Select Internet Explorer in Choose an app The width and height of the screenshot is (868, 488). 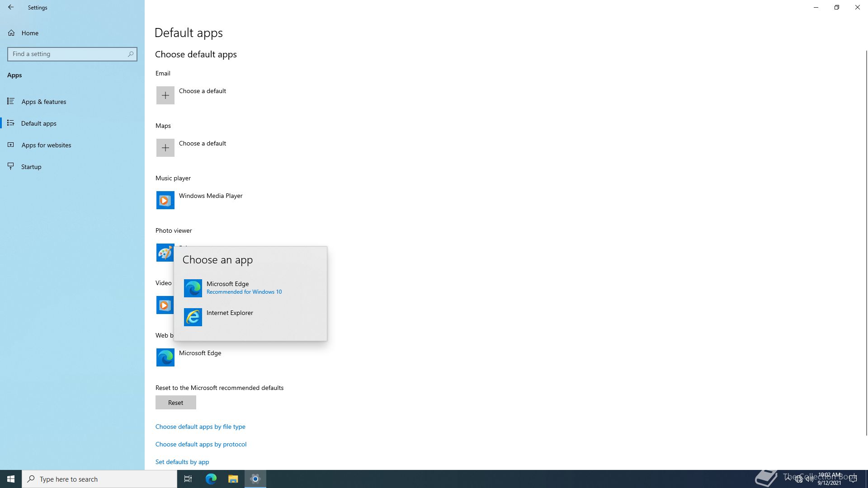250,317
